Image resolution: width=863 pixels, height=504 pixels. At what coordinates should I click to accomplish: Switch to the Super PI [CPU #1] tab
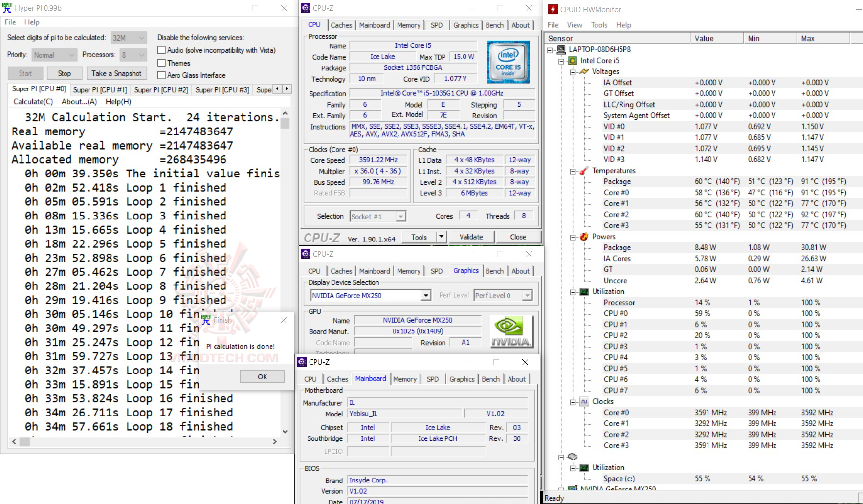[100, 90]
